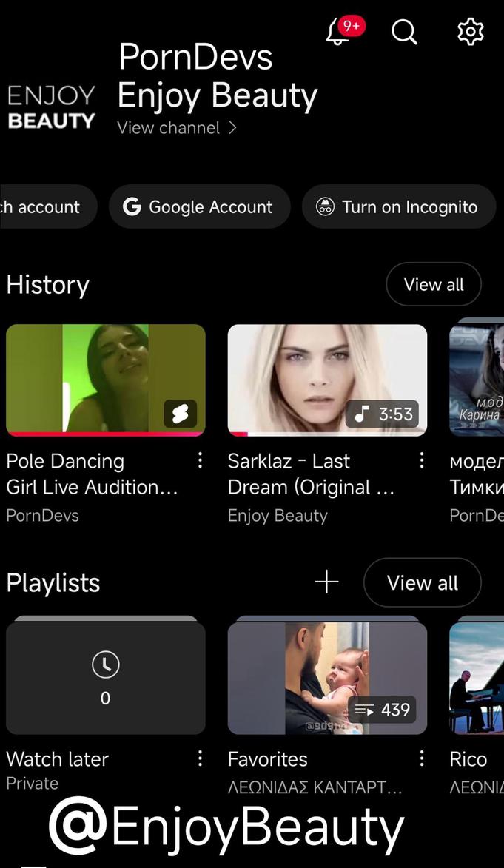Tap the Watch later title

(x=58, y=759)
